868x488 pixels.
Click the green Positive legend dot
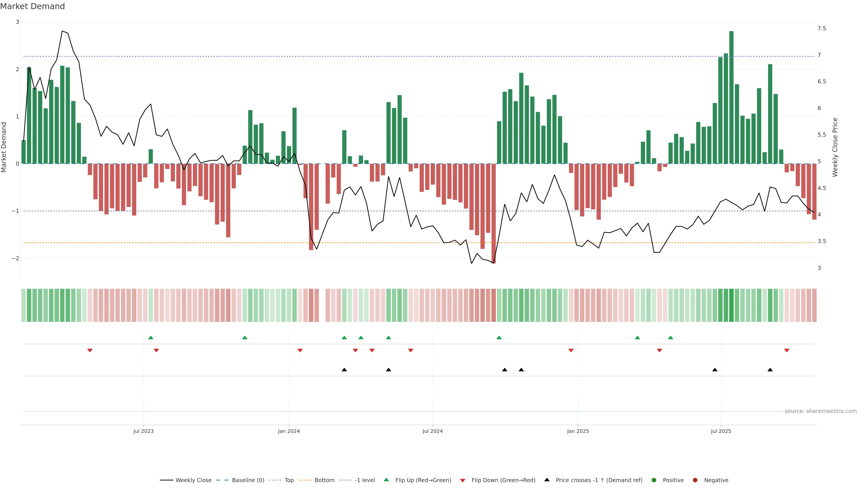click(654, 480)
